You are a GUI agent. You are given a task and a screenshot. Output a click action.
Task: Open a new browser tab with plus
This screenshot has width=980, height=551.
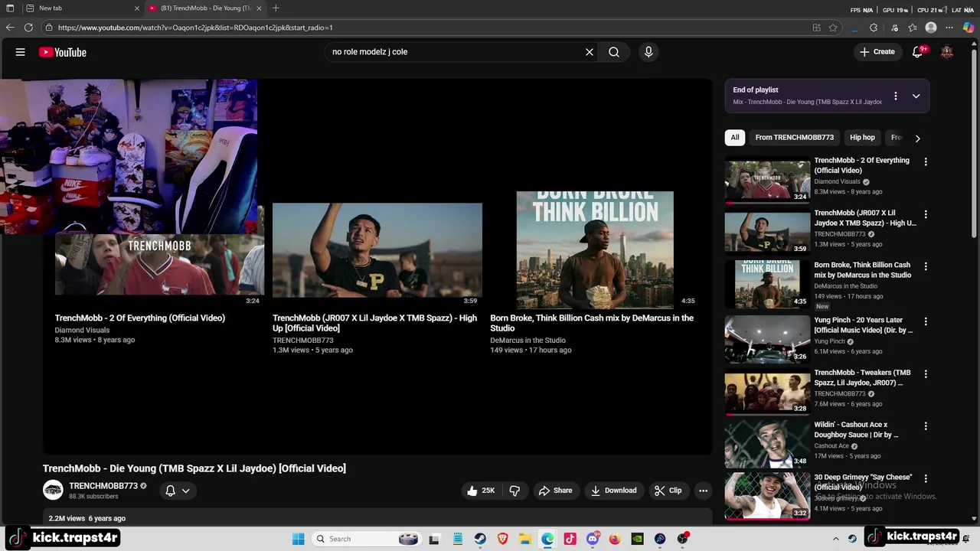point(276,8)
